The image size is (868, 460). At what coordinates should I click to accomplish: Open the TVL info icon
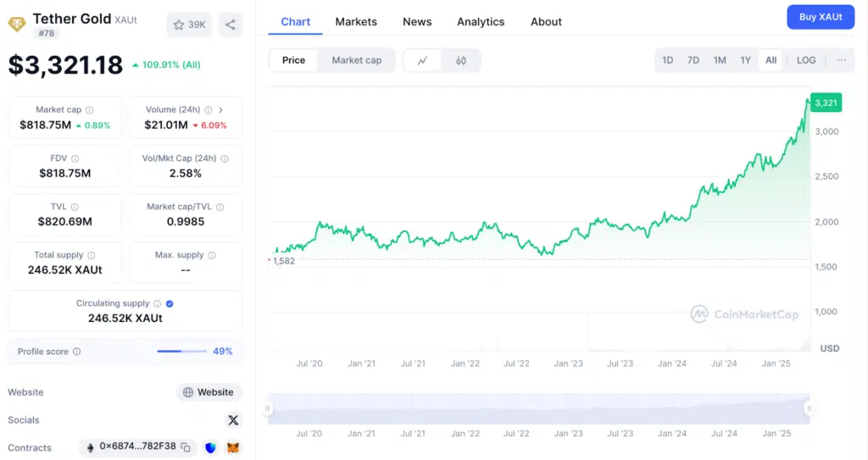[75, 207]
